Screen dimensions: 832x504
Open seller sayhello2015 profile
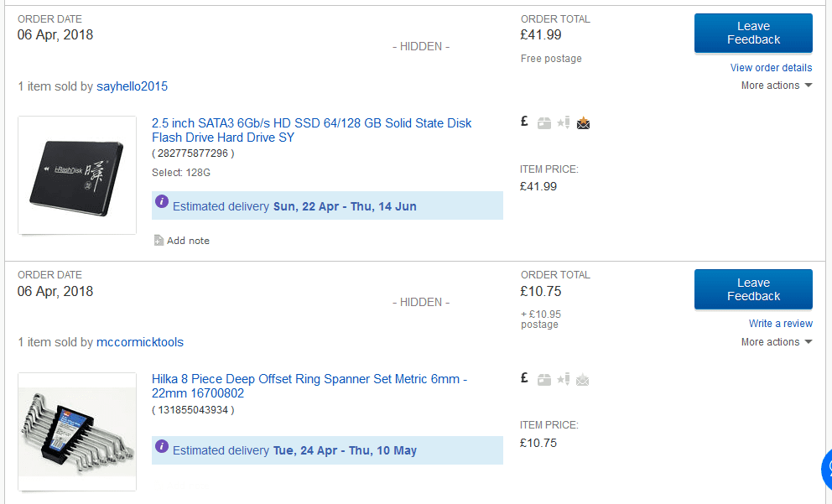click(133, 86)
